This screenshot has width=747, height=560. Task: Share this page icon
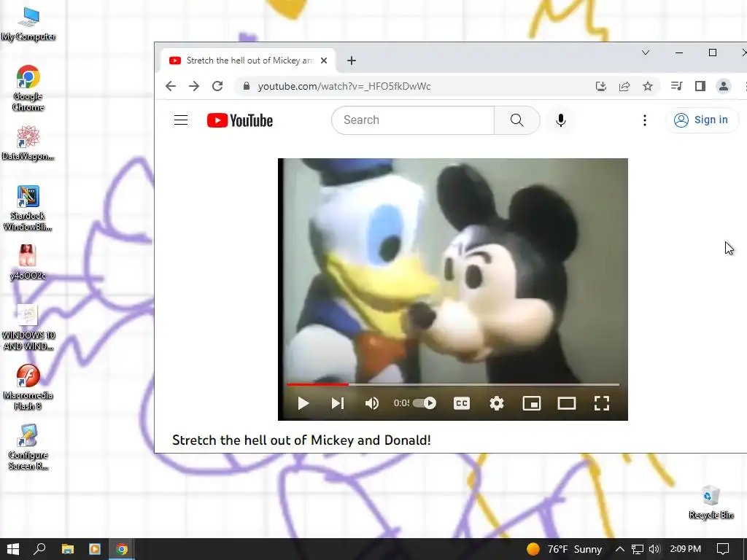(624, 86)
